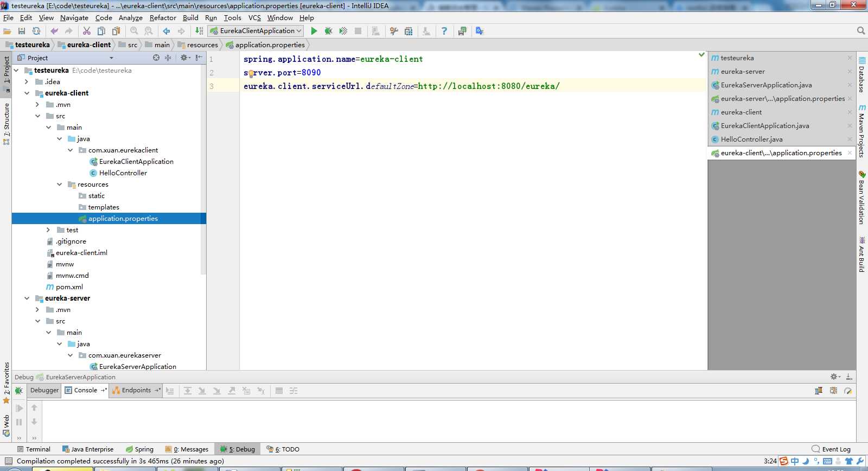Open the 6: TODO tool window
Image resolution: width=868 pixels, height=471 pixels.
tap(283, 449)
